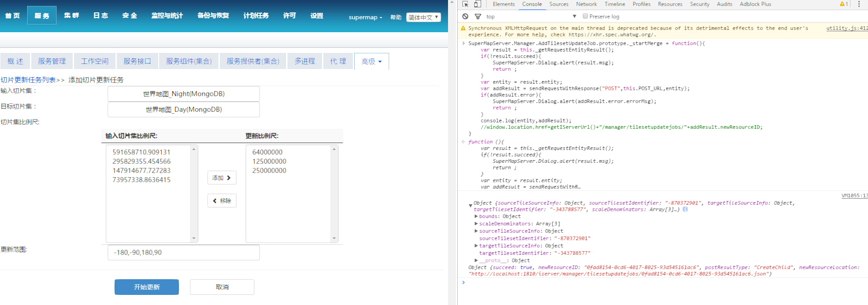Clear the console with the ban icon
This screenshot has height=305, width=868.
[x=466, y=17]
